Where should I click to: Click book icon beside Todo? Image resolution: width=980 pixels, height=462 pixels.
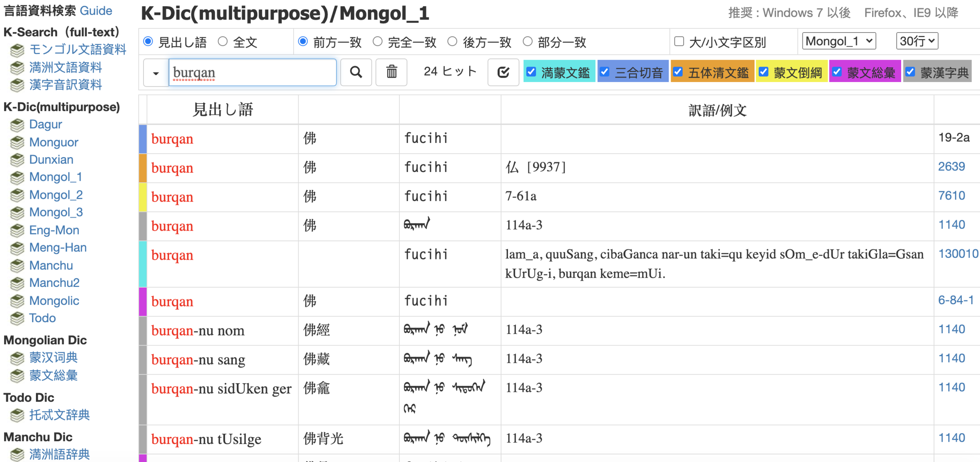click(x=17, y=318)
